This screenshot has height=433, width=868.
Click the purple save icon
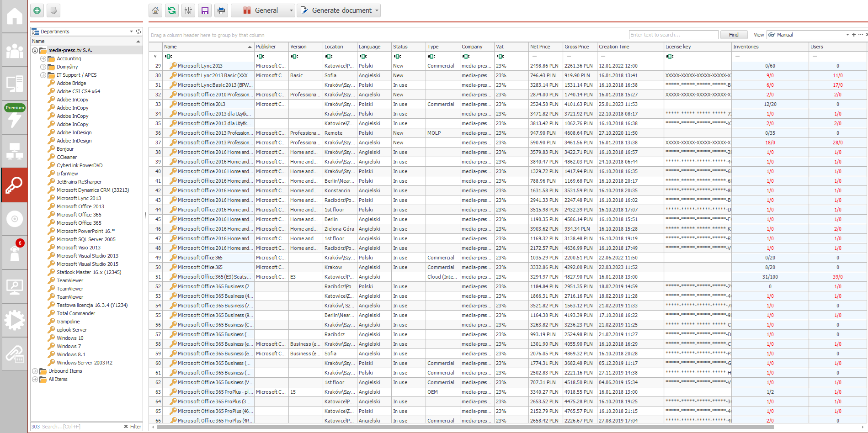(205, 11)
